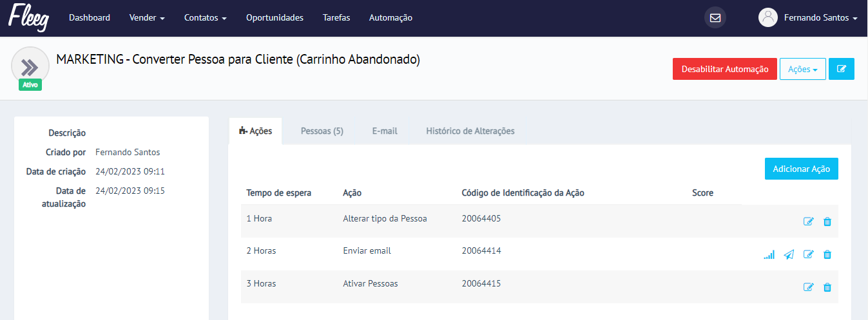This screenshot has height=320, width=868.
Task: Click the blue edit automation pencil button
Action: tap(842, 69)
